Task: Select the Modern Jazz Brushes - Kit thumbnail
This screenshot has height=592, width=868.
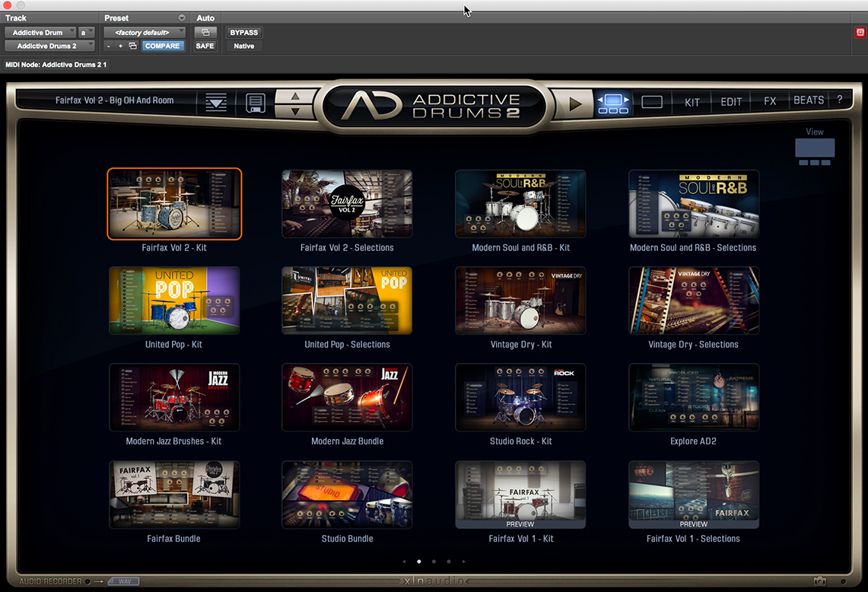Action: [x=174, y=398]
